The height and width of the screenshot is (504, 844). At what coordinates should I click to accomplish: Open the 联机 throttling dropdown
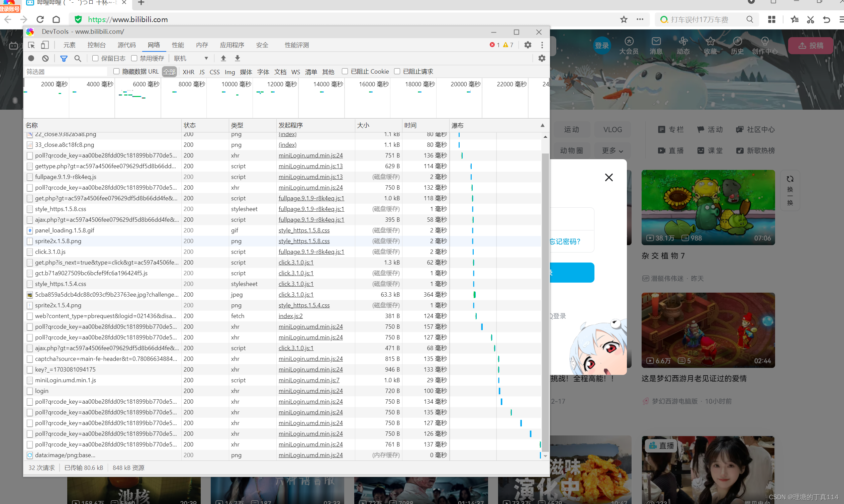191,59
